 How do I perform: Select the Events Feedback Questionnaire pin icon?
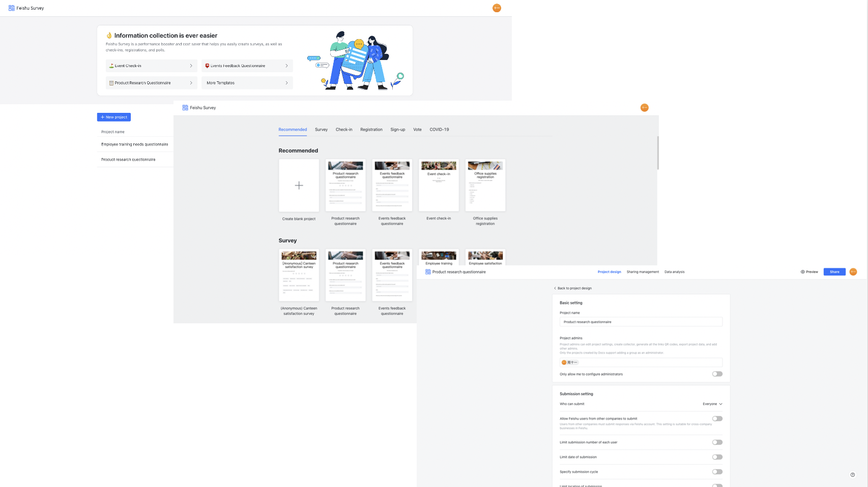(x=207, y=65)
